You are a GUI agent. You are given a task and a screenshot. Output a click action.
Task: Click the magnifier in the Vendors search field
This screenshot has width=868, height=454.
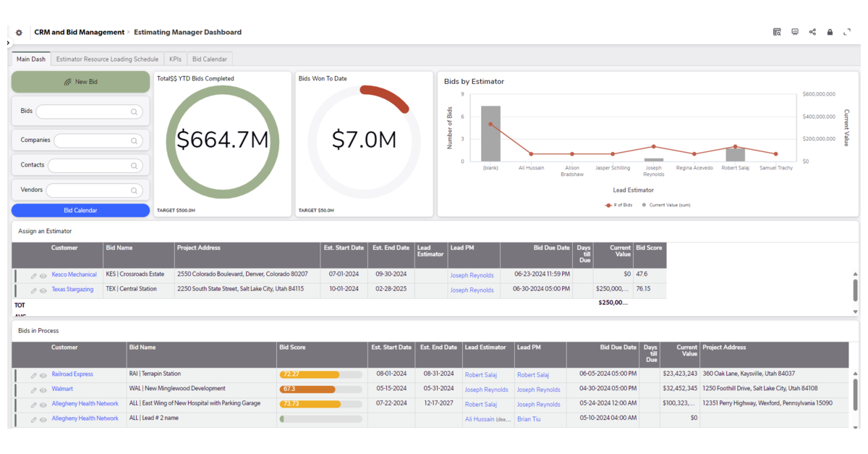(x=133, y=190)
